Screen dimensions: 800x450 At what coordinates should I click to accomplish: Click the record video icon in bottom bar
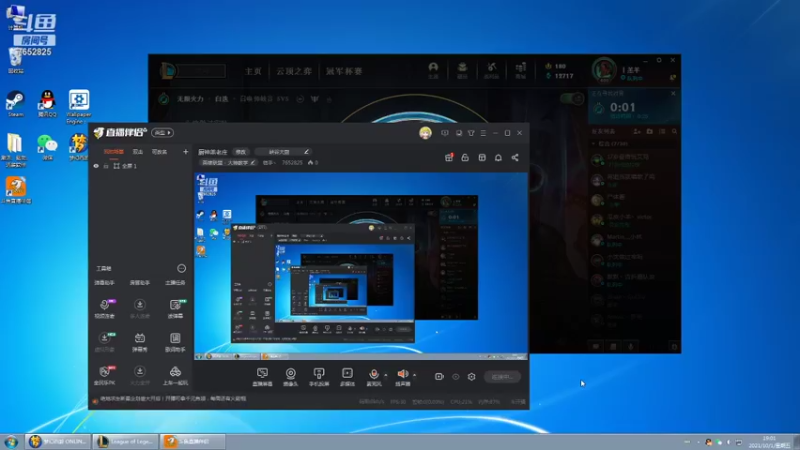[439, 377]
